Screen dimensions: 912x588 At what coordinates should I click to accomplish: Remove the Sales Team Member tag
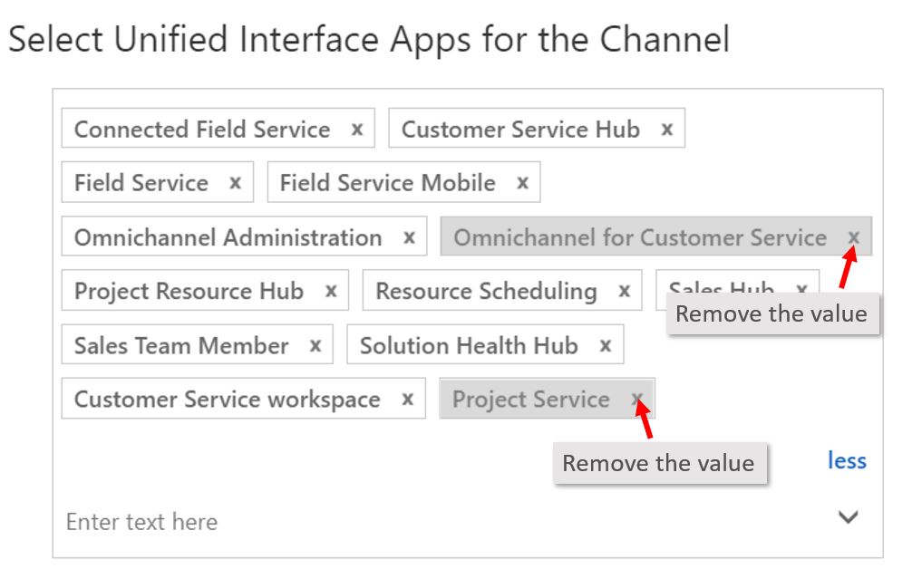pyautogui.click(x=315, y=346)
